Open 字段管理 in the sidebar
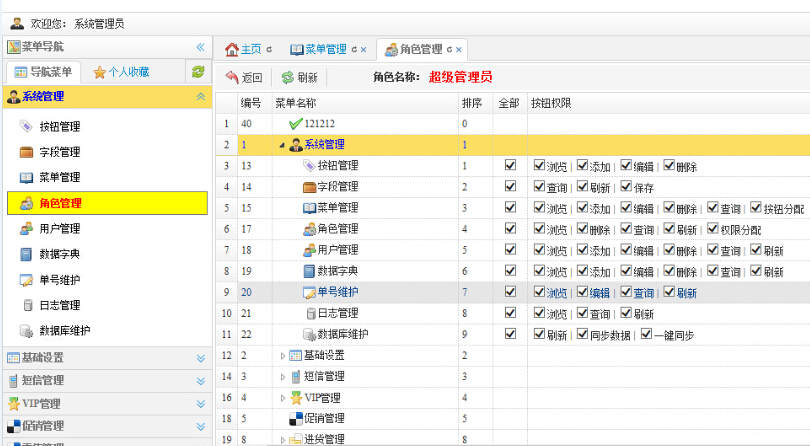This screenshot has height=446, width=810. click(60, 152)
